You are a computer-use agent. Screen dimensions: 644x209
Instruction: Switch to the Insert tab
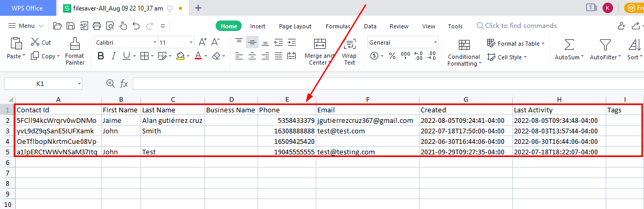pos(257,26)
